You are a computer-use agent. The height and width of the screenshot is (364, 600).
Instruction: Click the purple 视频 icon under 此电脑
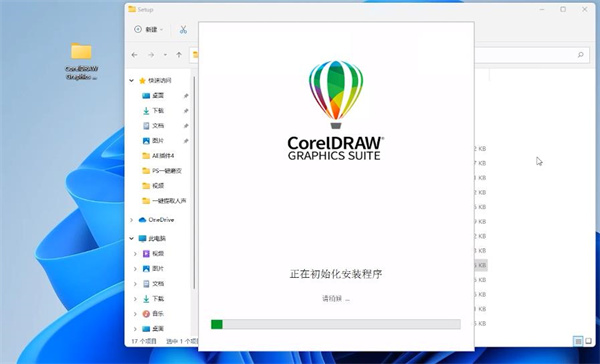click(146, 254)
